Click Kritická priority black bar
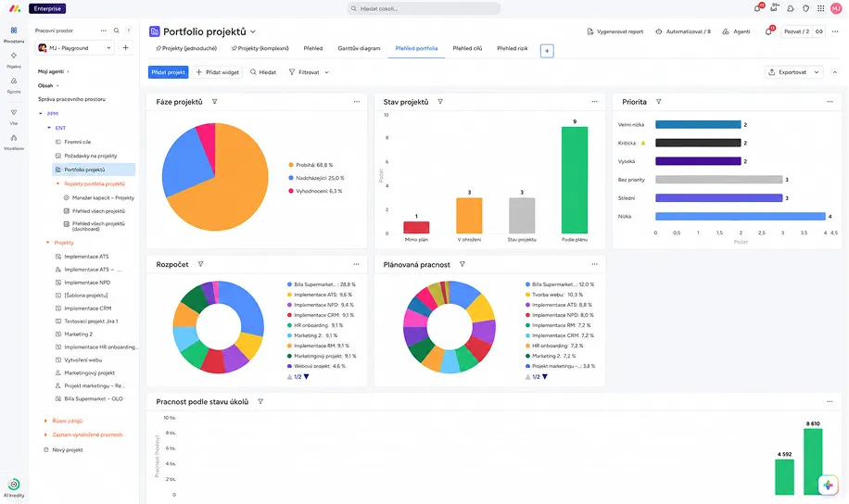Viewport: 849px width, 504px height. coord(698,143)
